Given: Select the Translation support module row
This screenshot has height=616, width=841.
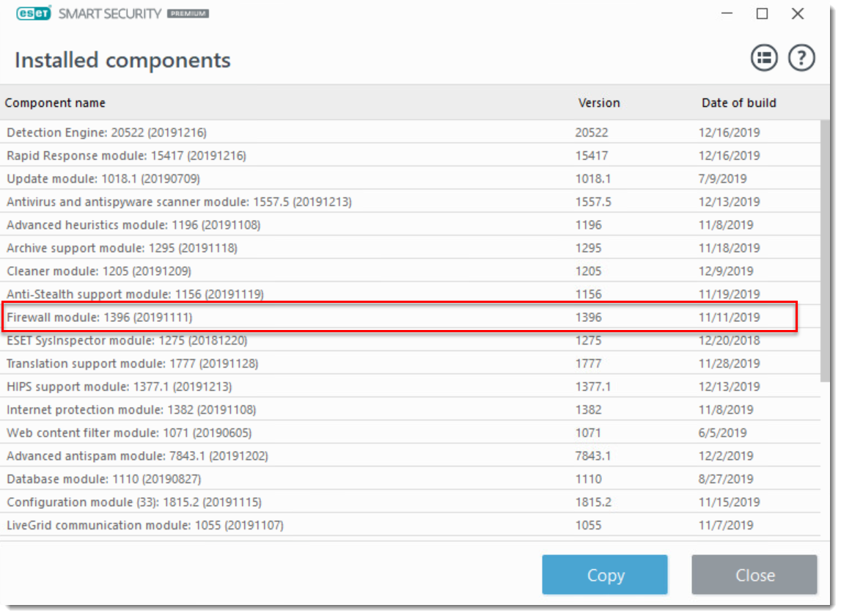Looking at the screenshot, I should point(411,363).
